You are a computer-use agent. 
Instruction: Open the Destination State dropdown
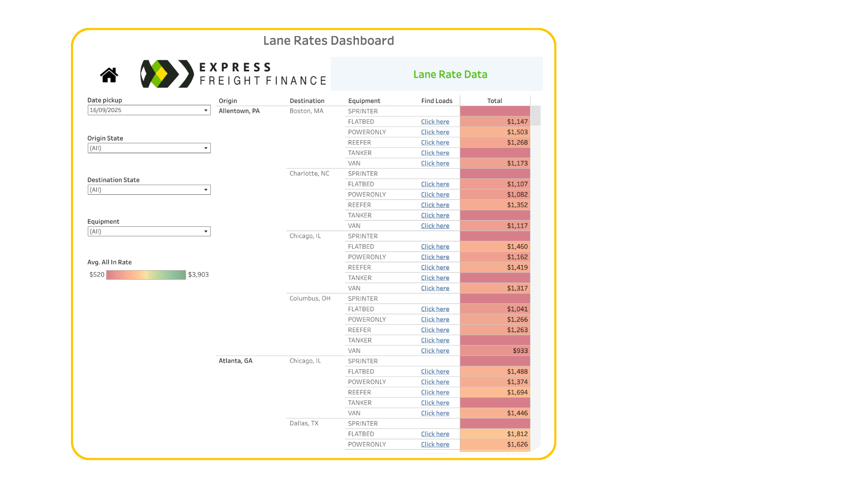pos(149,190)
